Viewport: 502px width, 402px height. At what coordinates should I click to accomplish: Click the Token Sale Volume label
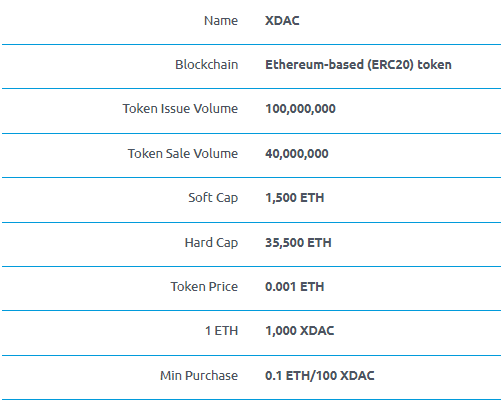click(x=183, y=154)
